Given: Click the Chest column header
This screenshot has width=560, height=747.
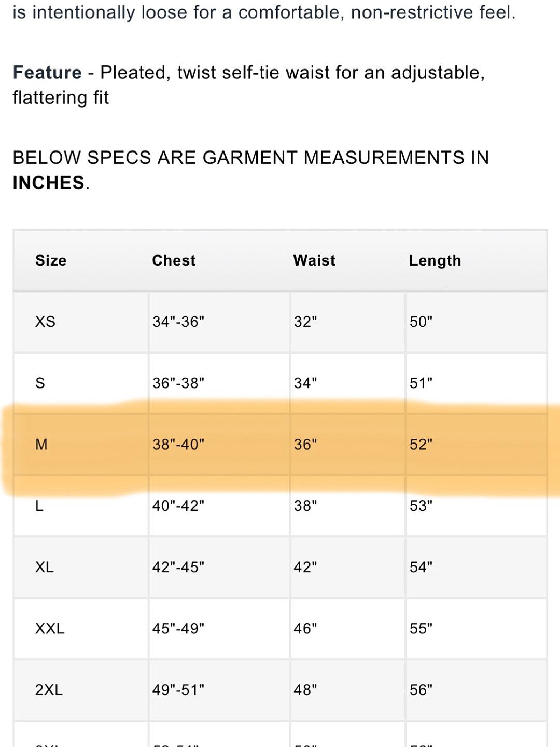Looking at the screenshot, I should pos(174,260).
